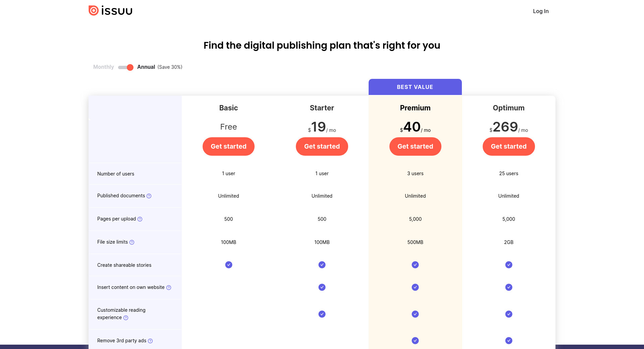The width and height of the screenshot is (644, 349).
Task: Toggle the Monthly/Annual billing switch
Action: [126, 67]
